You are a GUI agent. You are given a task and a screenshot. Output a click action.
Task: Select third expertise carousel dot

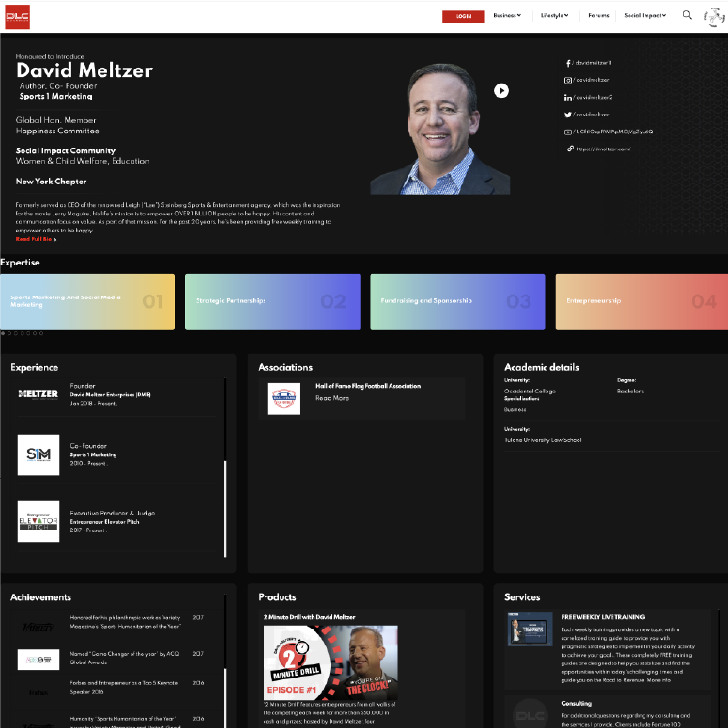[16, 333]
